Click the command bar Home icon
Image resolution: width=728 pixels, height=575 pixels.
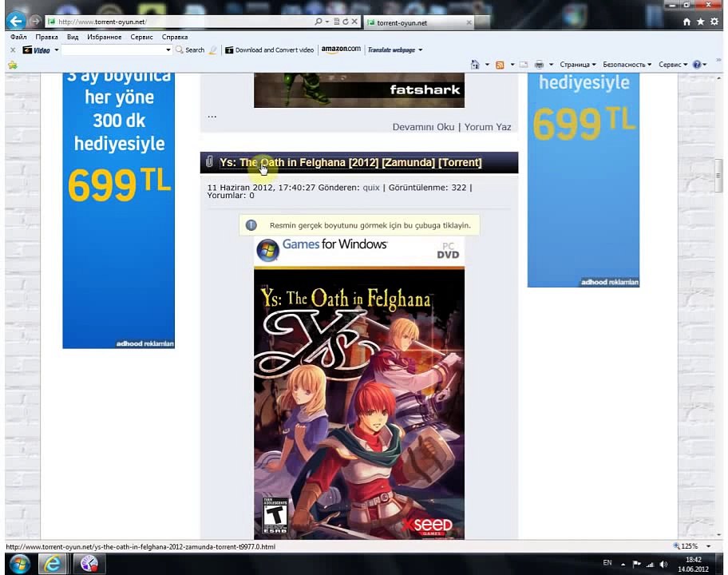click(x=475, y=65)
